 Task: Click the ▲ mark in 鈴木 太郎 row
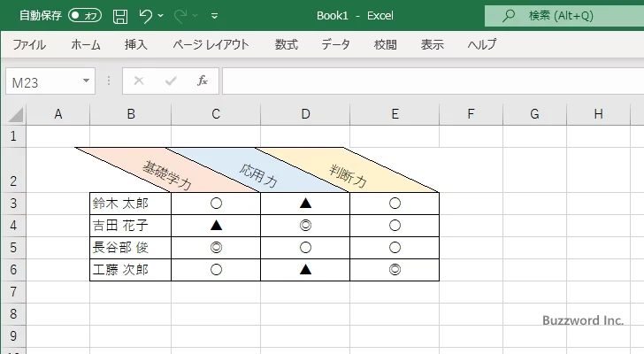305,204
